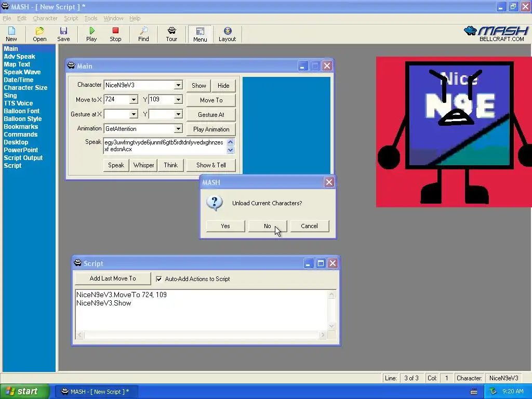Expand the Move to Y dropdown

178,99
